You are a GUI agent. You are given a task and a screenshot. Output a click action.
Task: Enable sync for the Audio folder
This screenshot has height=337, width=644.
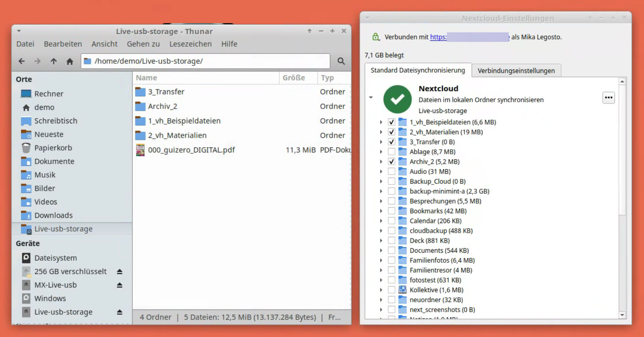(391, 172)
